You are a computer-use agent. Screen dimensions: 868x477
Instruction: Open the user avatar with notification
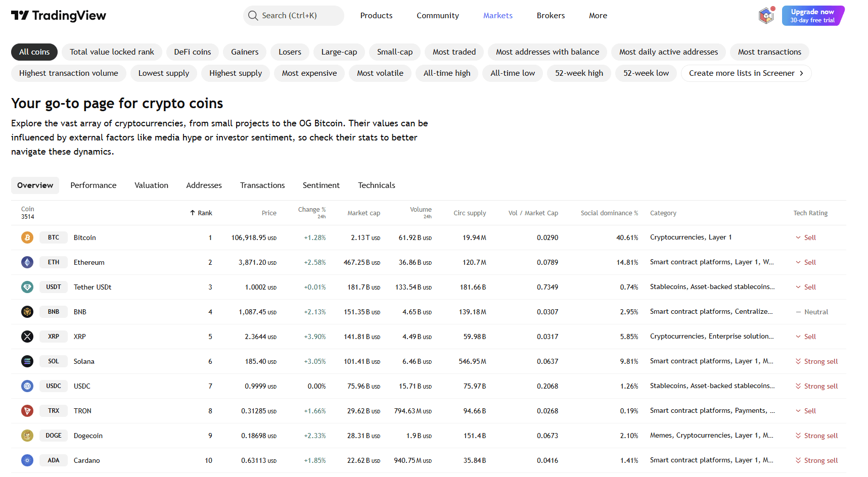pyautogui.click(x=766, y=16)
